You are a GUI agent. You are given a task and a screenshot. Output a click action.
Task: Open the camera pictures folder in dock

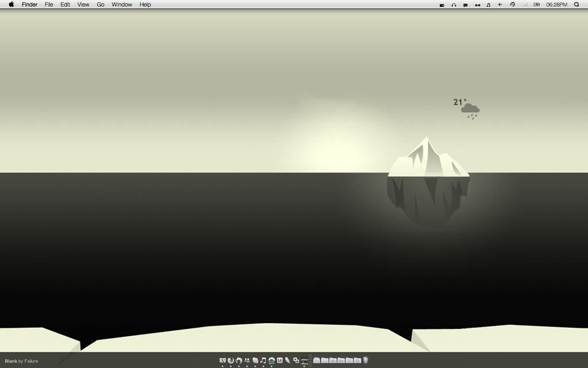tap(333, 361)
